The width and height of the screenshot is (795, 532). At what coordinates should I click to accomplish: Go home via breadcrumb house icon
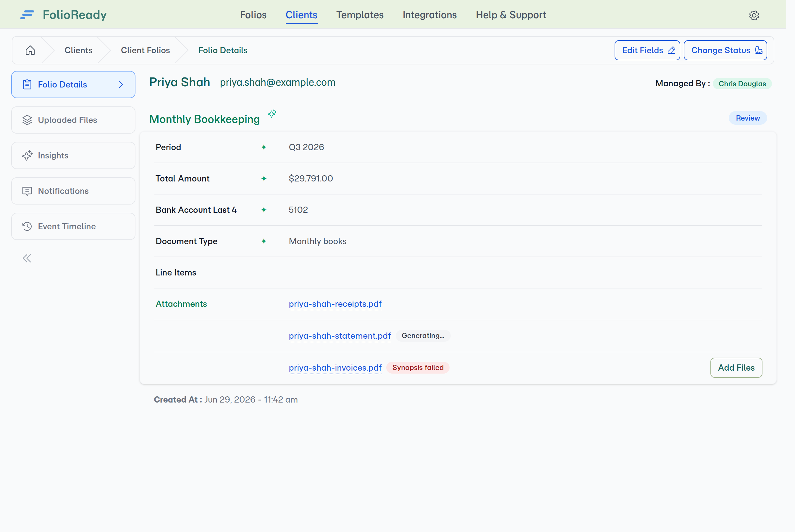[30, 50]
